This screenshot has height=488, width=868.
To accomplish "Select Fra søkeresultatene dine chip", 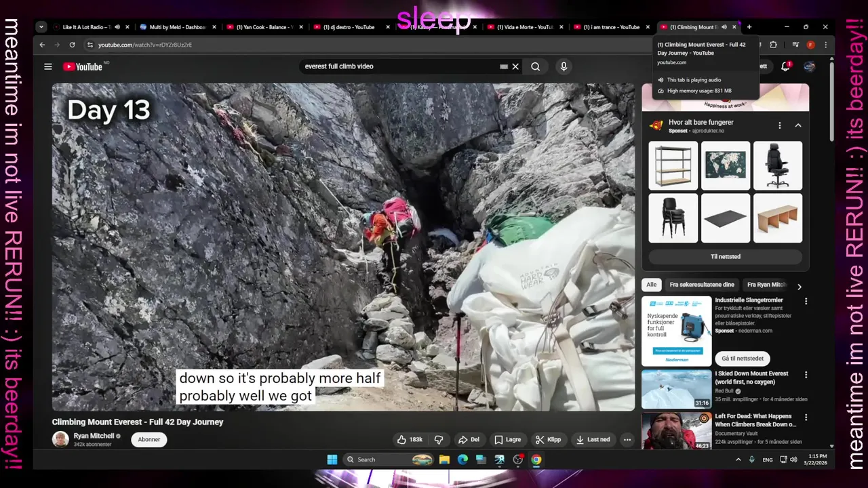I will 702,285.
